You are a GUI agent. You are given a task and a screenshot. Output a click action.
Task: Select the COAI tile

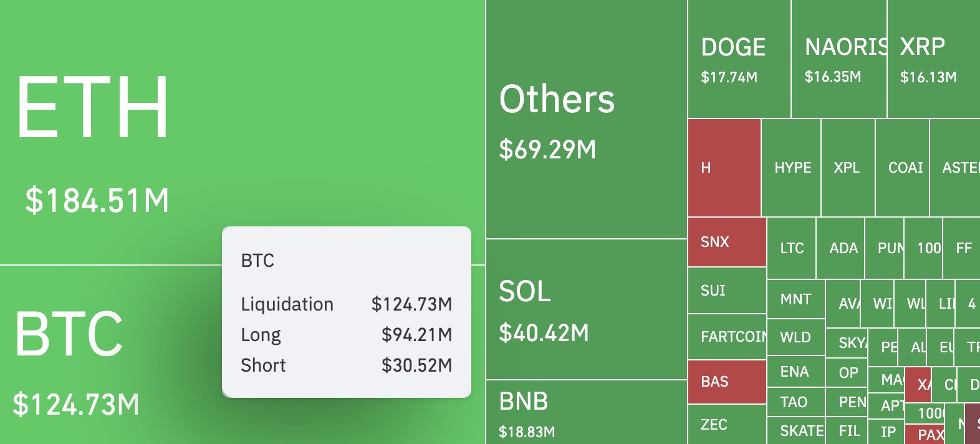(x=903, y=168)
